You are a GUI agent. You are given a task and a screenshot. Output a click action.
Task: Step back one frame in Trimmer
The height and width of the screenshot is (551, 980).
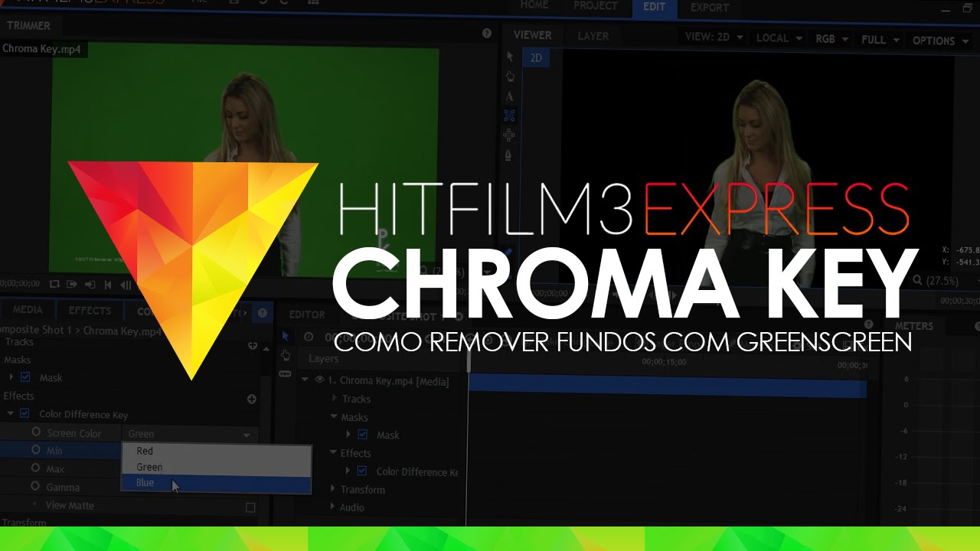pos(126,284)
